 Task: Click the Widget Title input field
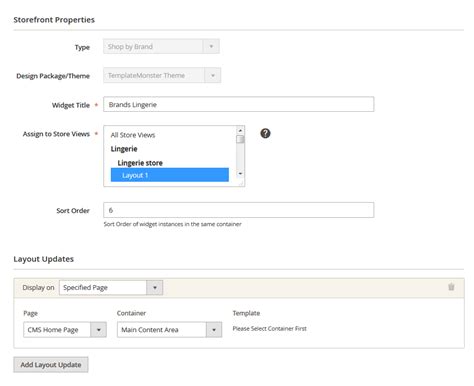click(239, 104)
